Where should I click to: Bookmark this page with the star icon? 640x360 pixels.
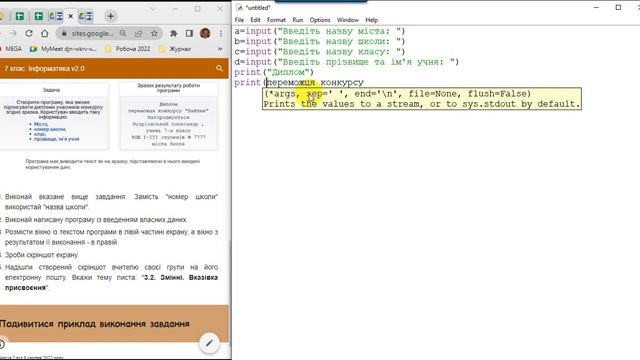click(154, 33)
